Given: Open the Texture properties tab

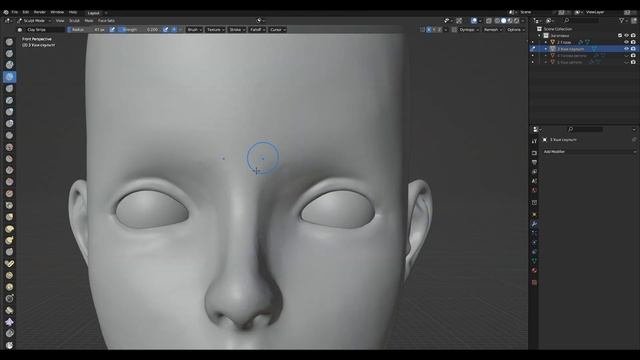Looking at the screenshot, I should pyautogui.click(x=534, y=282).
